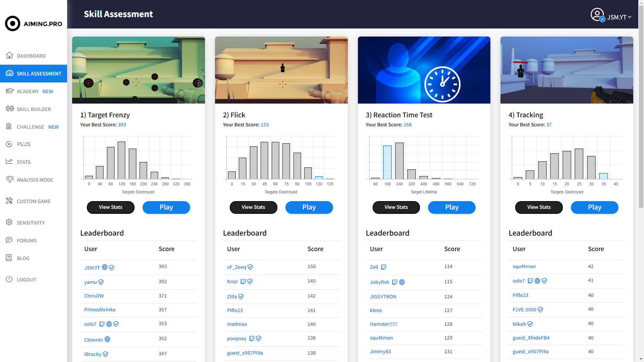Screen dimensions: 644x362
Task: Go to the Forums section
Action: pos(26,240)
